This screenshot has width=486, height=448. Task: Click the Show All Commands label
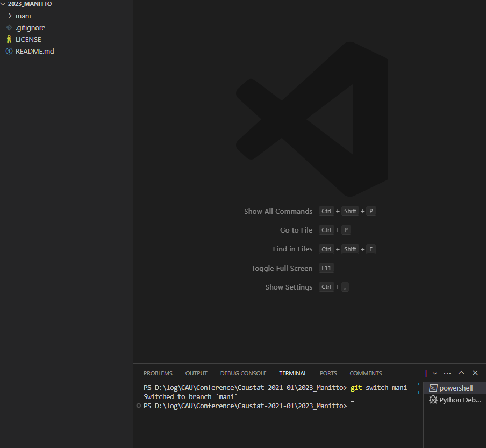click(278, 212)
